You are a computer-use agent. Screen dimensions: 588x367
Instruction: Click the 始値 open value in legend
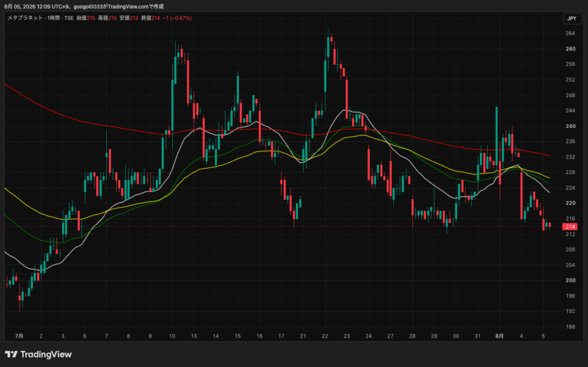(86, 18)
